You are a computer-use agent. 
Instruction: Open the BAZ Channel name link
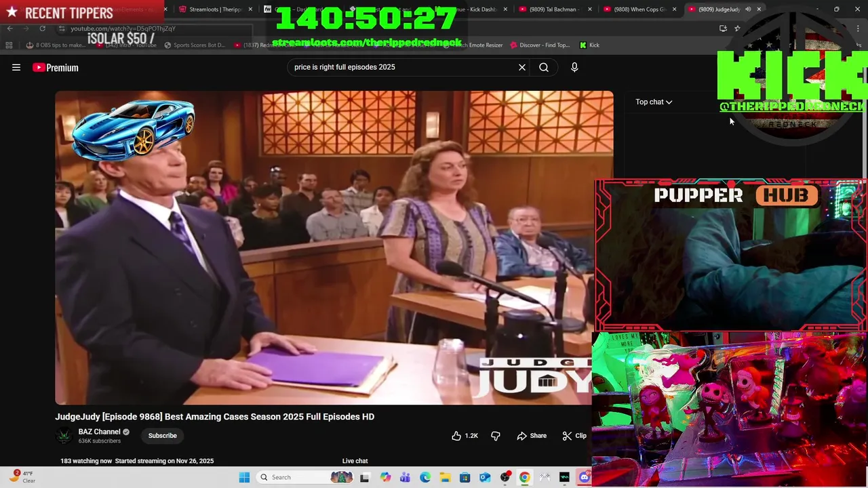coord(99,432)
